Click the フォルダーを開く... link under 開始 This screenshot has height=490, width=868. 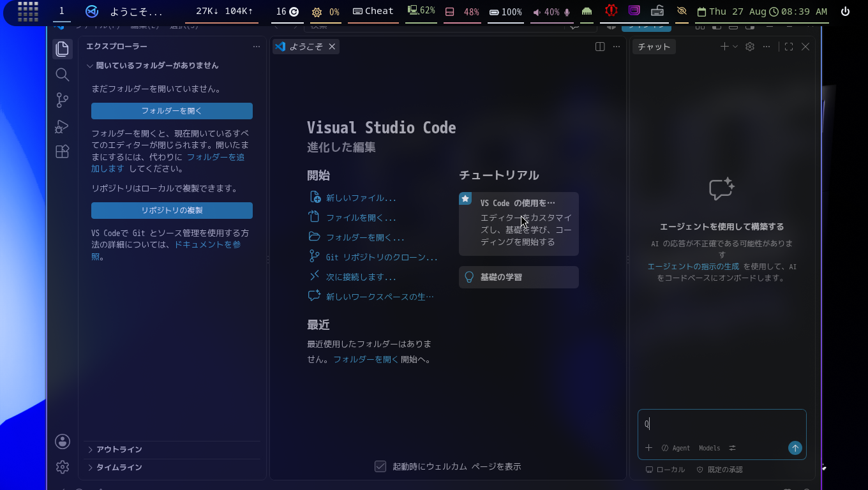pyautogui.click(x=365, y=237)
